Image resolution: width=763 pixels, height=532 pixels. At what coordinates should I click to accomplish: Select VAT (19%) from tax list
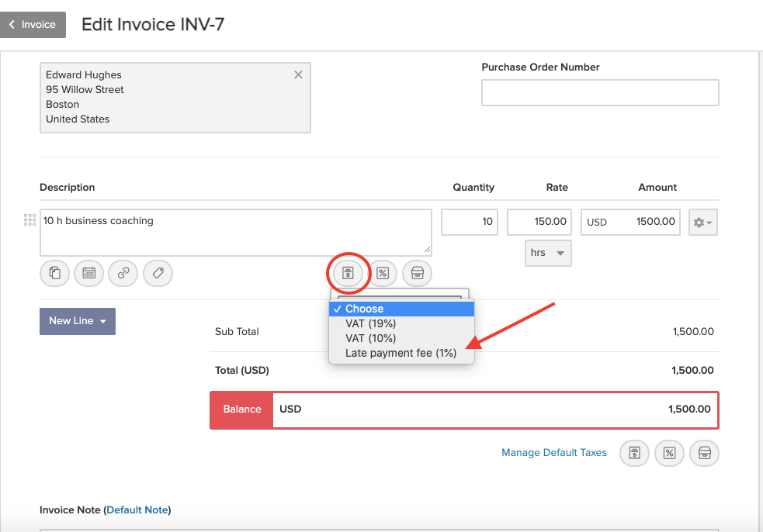[x=401, y=323]
